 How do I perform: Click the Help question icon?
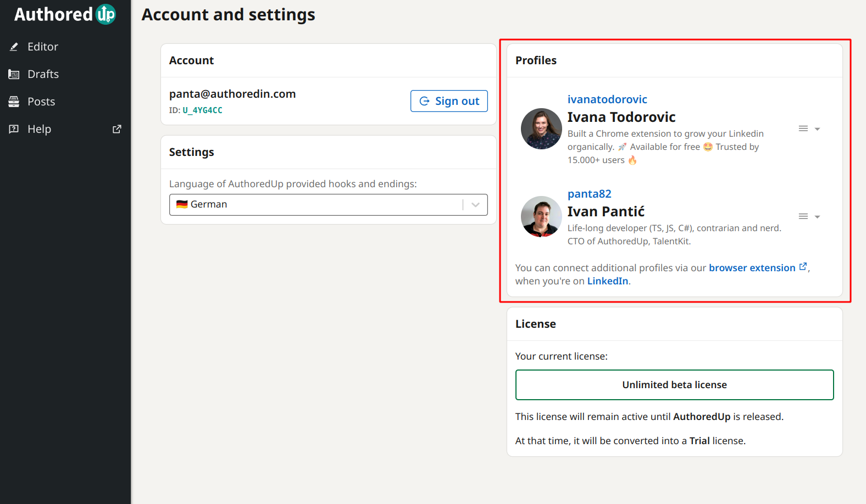pos(14,129)
